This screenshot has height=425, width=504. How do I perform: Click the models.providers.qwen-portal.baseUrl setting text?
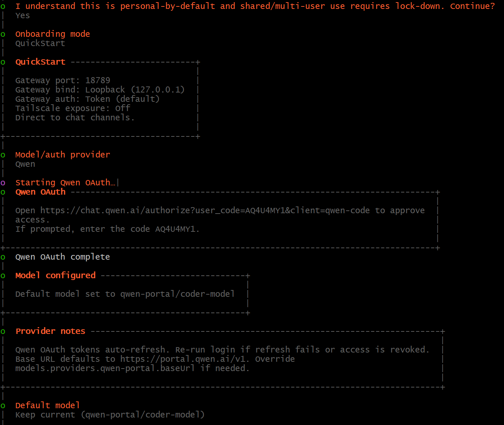point(105,369)
